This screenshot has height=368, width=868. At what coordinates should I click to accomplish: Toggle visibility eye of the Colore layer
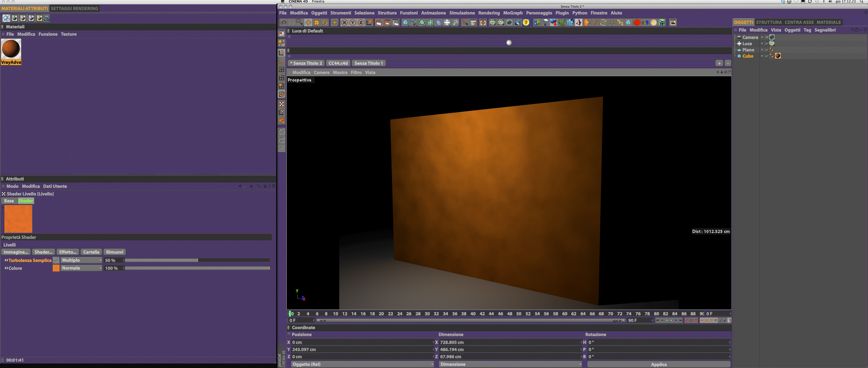coord(6,268)
